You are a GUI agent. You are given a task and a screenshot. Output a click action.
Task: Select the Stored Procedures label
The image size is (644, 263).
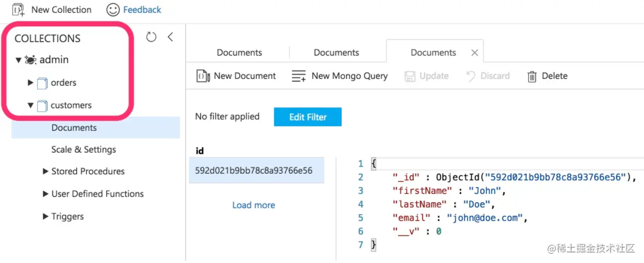[88, 171]
